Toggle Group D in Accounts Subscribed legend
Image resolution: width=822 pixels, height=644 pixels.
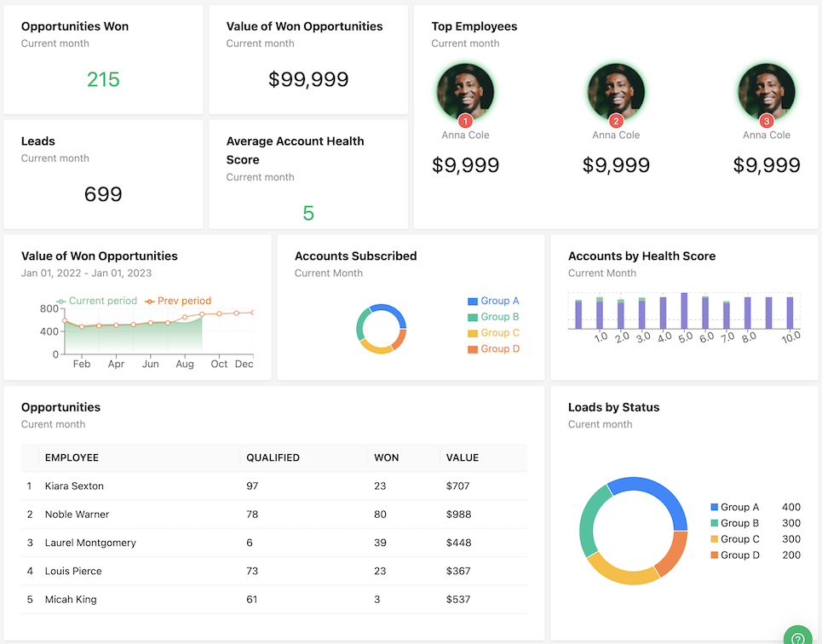coord(493,349)
